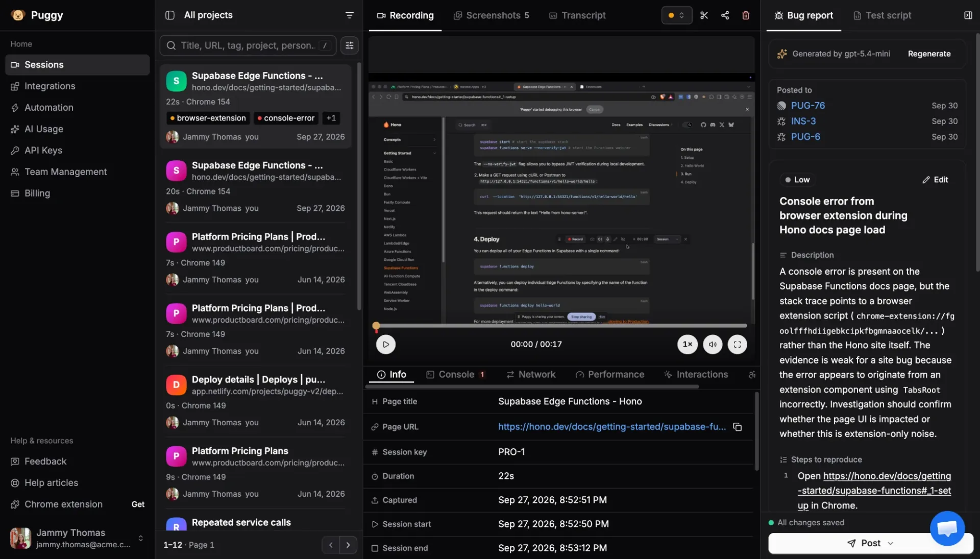
Task: Open the session list sort menu
Action: coord(350,15)
